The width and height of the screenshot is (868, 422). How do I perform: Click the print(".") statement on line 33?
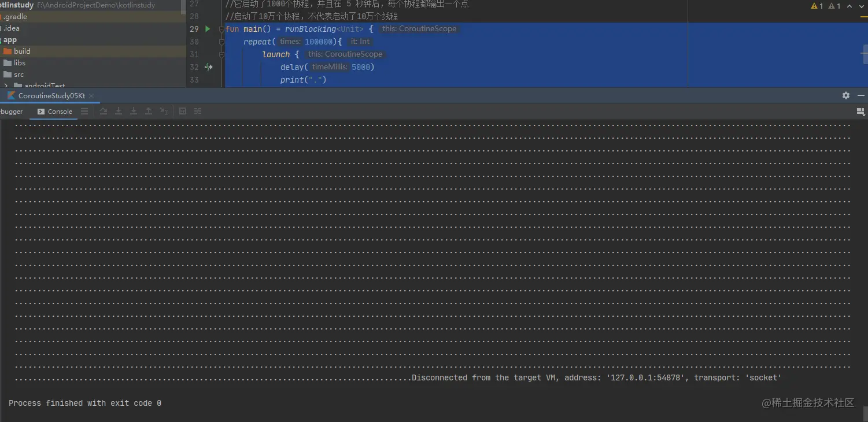coord(304,80)
